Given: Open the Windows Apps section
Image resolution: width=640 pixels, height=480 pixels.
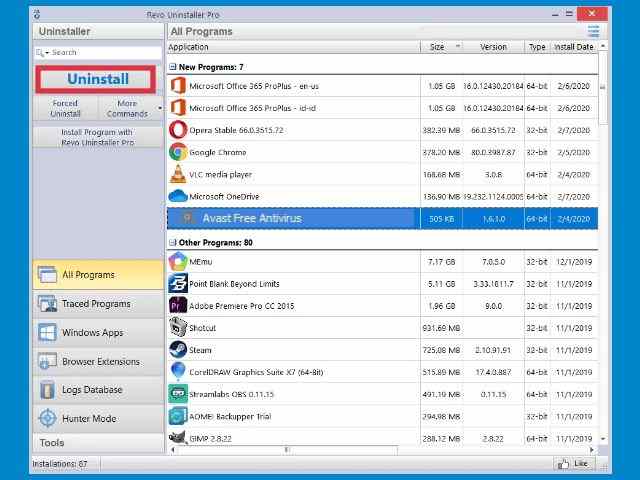Looking at the screenshot, I should (98, 332).
